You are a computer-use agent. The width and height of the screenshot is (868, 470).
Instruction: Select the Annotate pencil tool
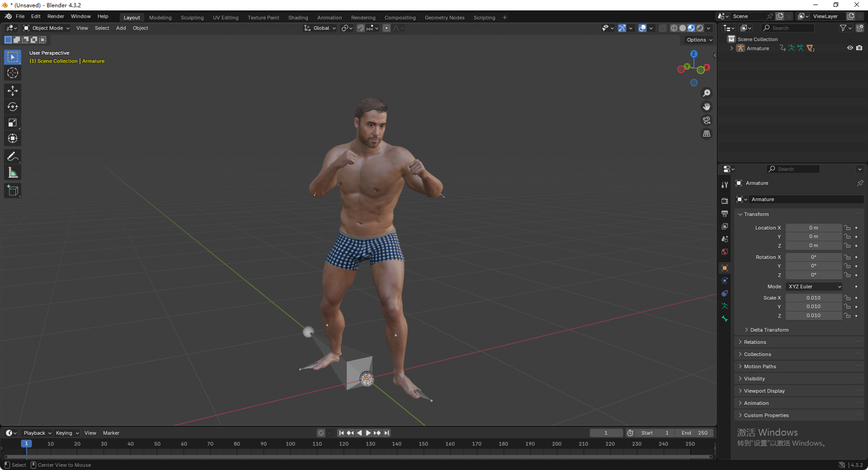click(x=13, y=157)
